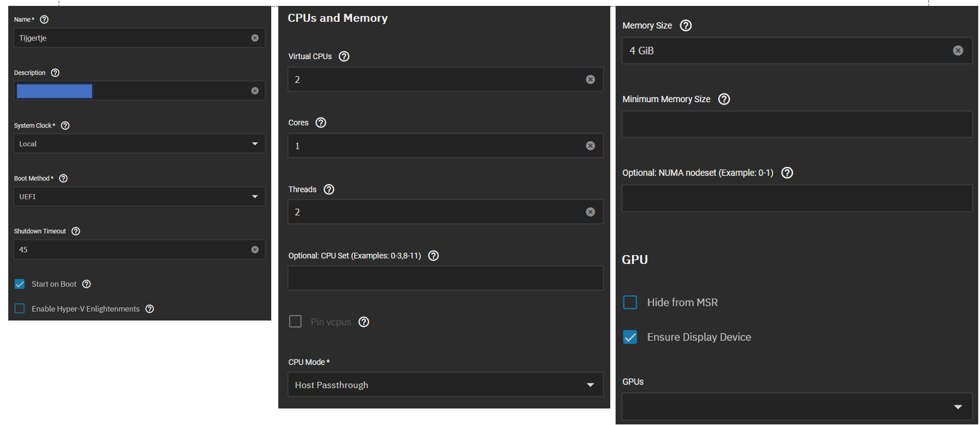Show help for Virtual CPUs

tap(344, 56)
